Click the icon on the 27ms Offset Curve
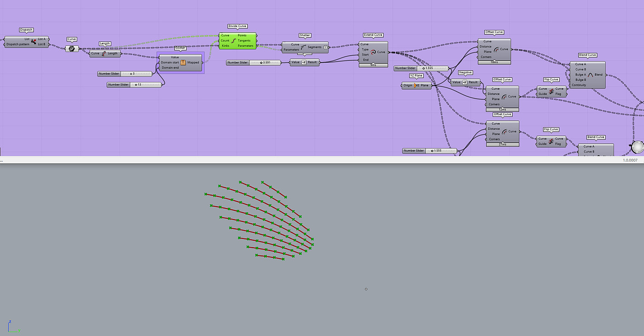The image size is (644, 336). coord(504,132)
